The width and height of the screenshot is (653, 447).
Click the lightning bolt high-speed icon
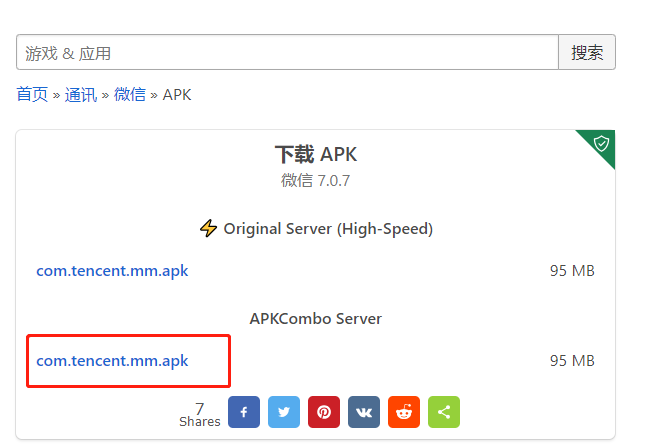click(208, 228)
